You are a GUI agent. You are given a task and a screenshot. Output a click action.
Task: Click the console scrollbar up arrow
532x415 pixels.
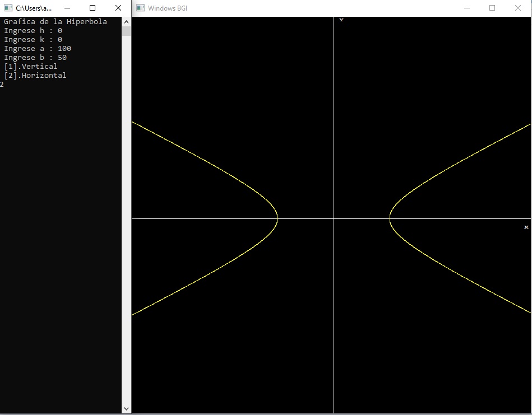coord(126,22)
